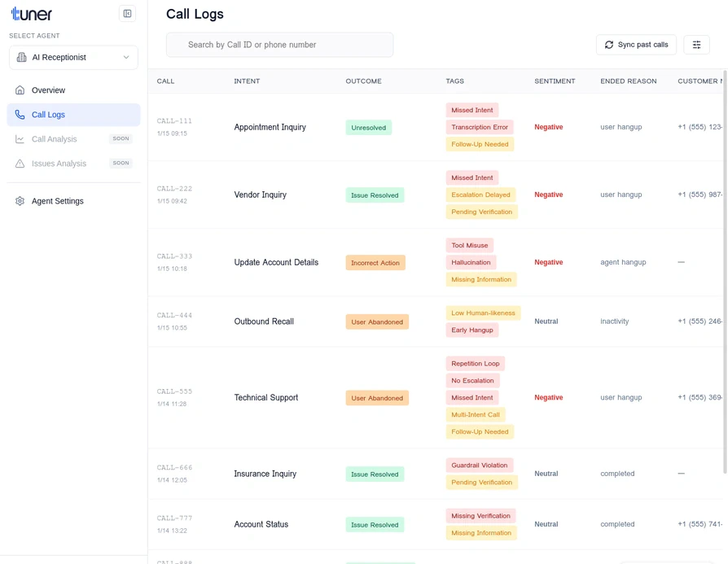Click the Unresolved outcome badge

pos(369,128)
